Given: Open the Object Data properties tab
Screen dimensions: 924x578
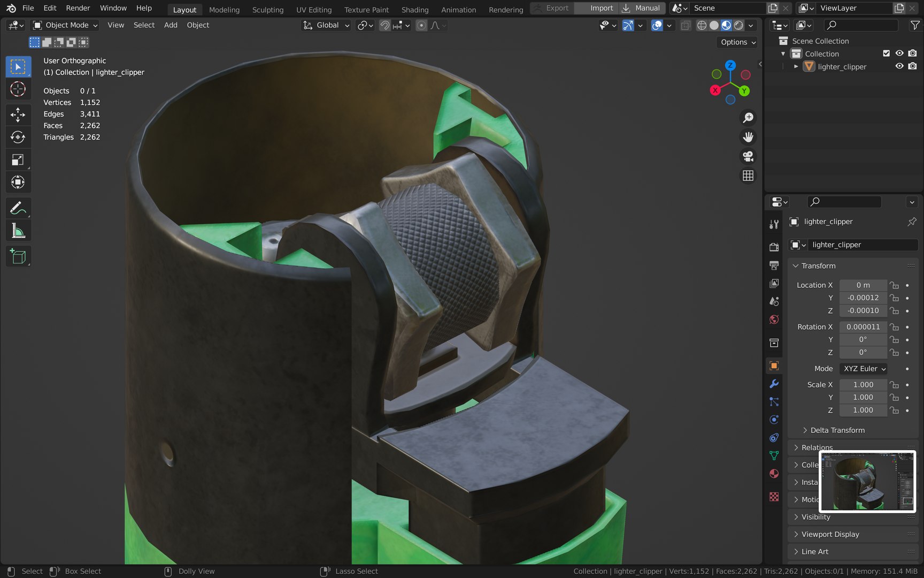Looking at the screenshot, I should [774, 455].
